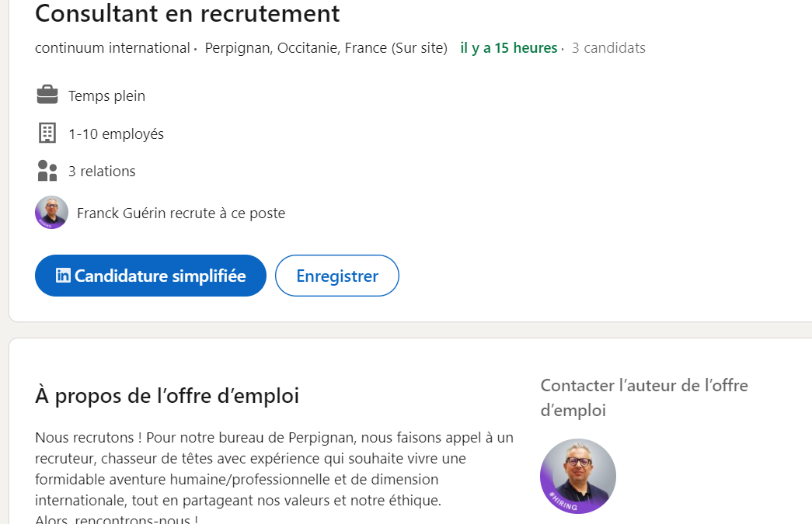The width and height of the screenshot is (812, 524).
Task: Click the "il y a 15 heures" timestamp
Action: [x=508, y=47]
